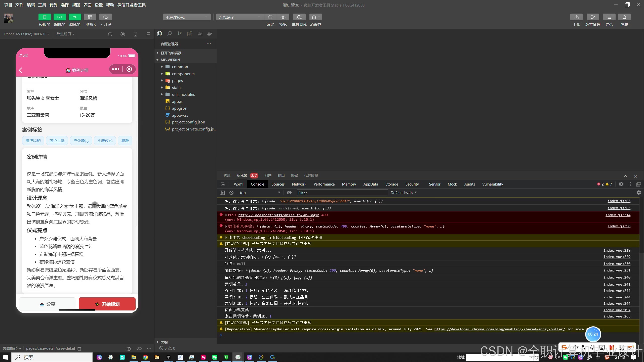The height and width of the screenshot is (362, 644).
Task: Click the search icon in explorer sidebar
Action: 170,34
